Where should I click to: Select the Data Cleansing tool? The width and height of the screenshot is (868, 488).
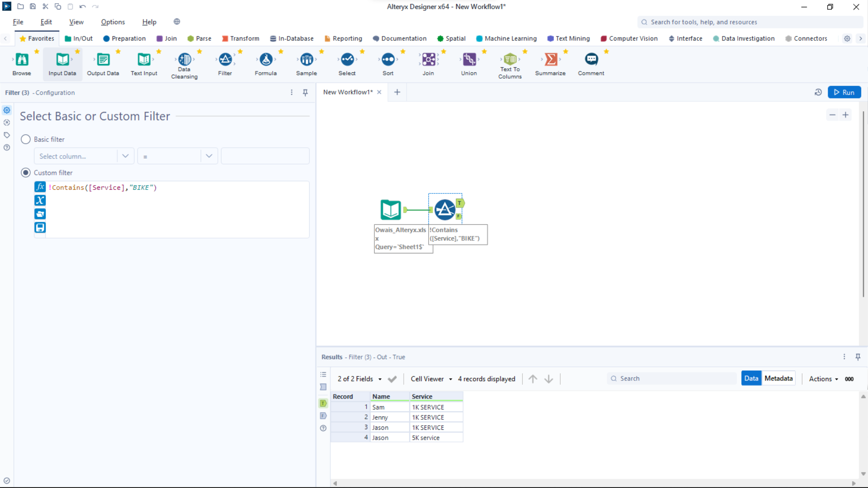pyautogui.click(x=184, y=60)
